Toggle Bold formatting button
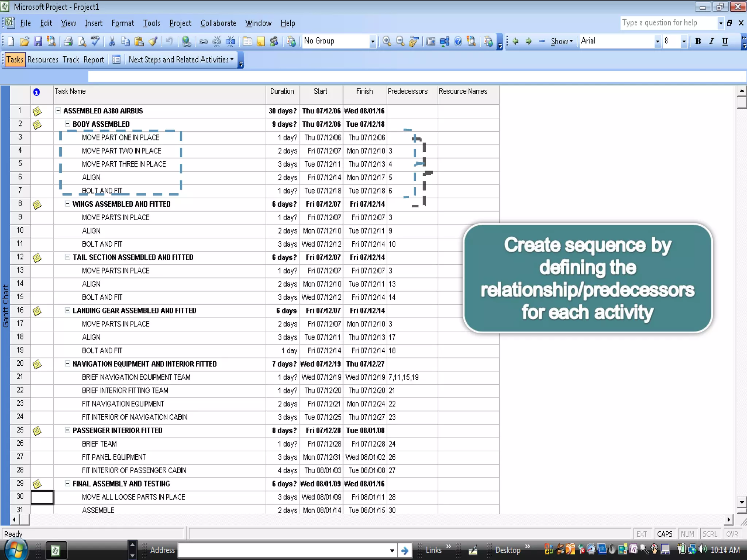This screenshot has width=747, height=560. point(698,41)
